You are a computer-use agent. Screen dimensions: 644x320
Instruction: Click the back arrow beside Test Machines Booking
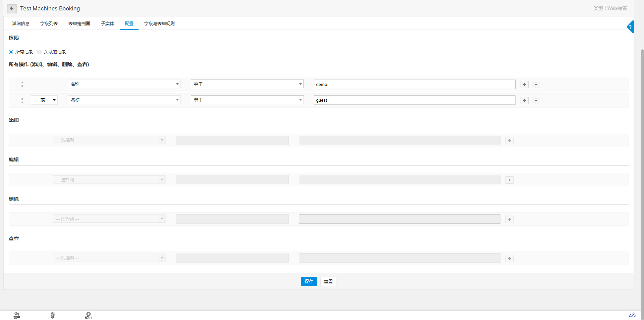12,8
